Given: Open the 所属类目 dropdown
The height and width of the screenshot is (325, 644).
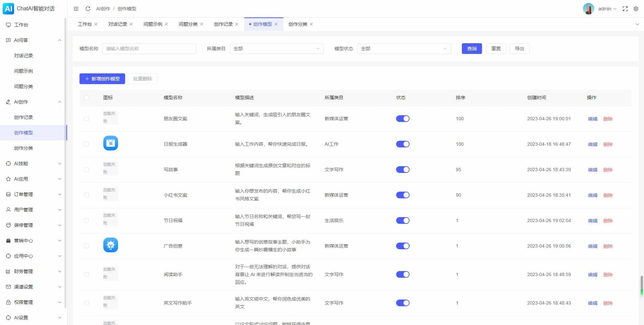Looking at the screenshot, I should [276, 49].
